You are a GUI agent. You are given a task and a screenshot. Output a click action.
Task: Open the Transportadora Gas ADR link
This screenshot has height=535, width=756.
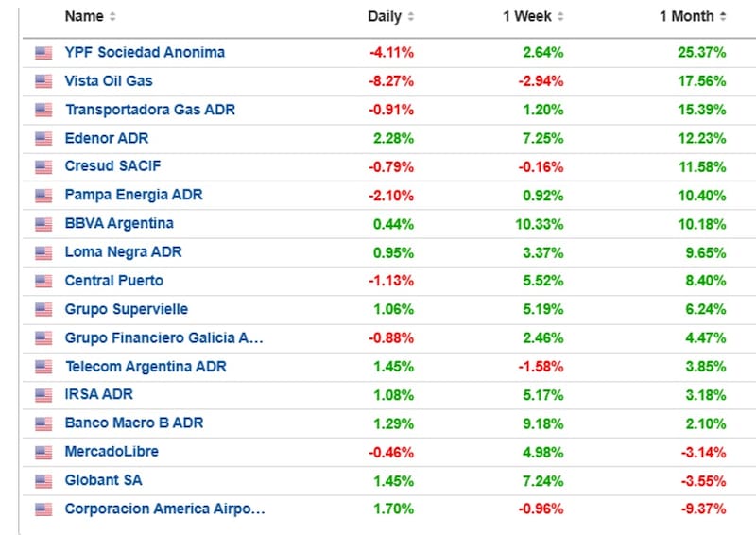tap(149, 110)
